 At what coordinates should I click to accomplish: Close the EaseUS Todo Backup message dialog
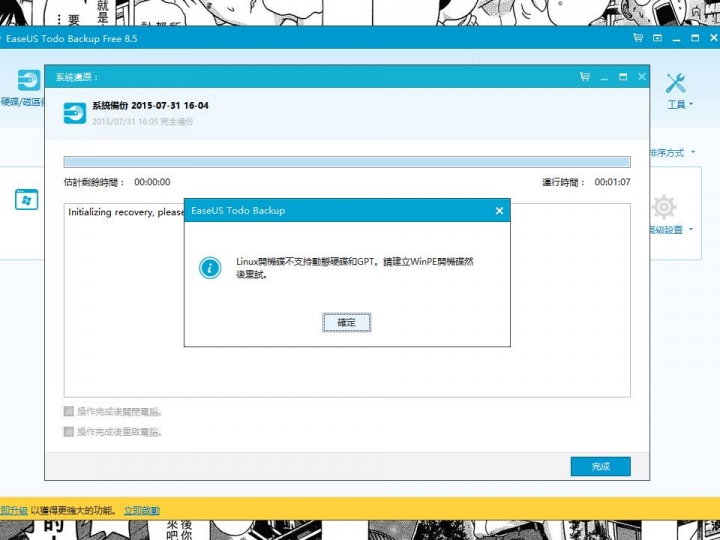tap(499, 211)
